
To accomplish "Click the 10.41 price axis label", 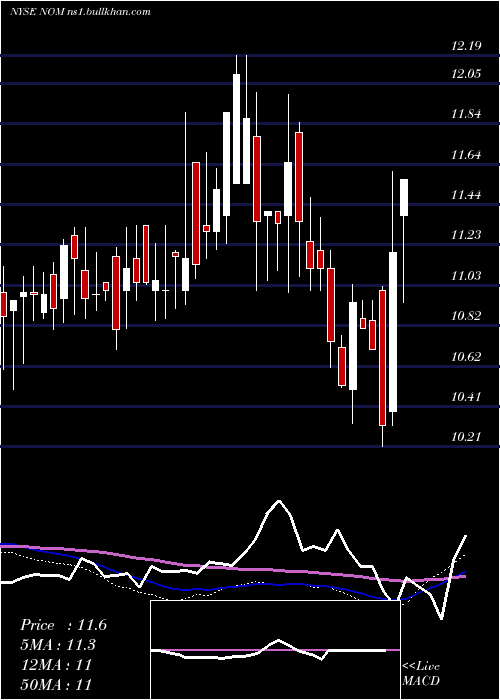I will coord(467,396).
